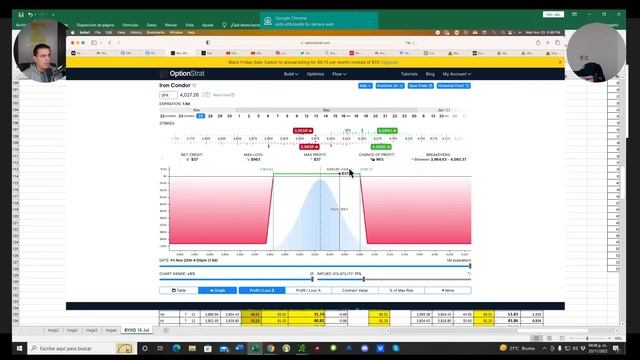Select the % of Max Risk option

point(401,290)
